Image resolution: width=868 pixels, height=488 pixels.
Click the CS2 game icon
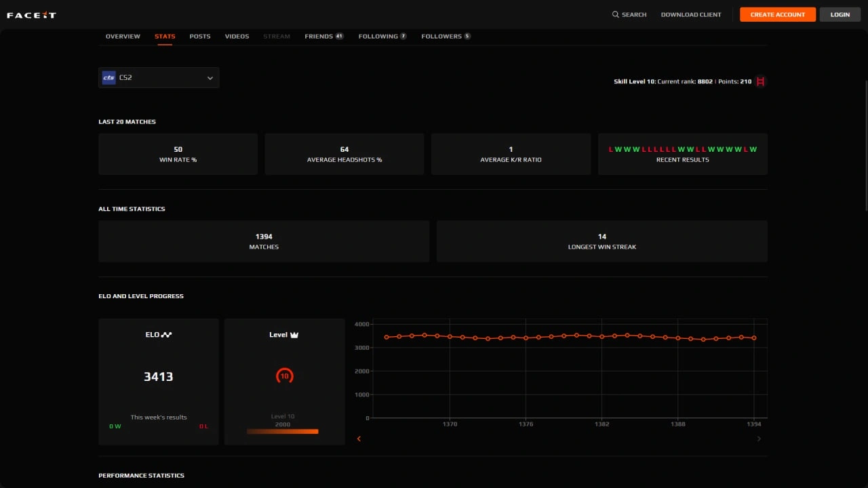[108, 78]
